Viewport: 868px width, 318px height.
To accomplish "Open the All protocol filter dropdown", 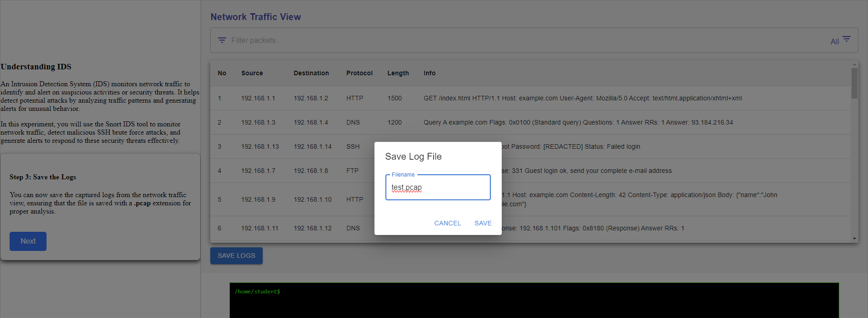I will pos(840,41).
